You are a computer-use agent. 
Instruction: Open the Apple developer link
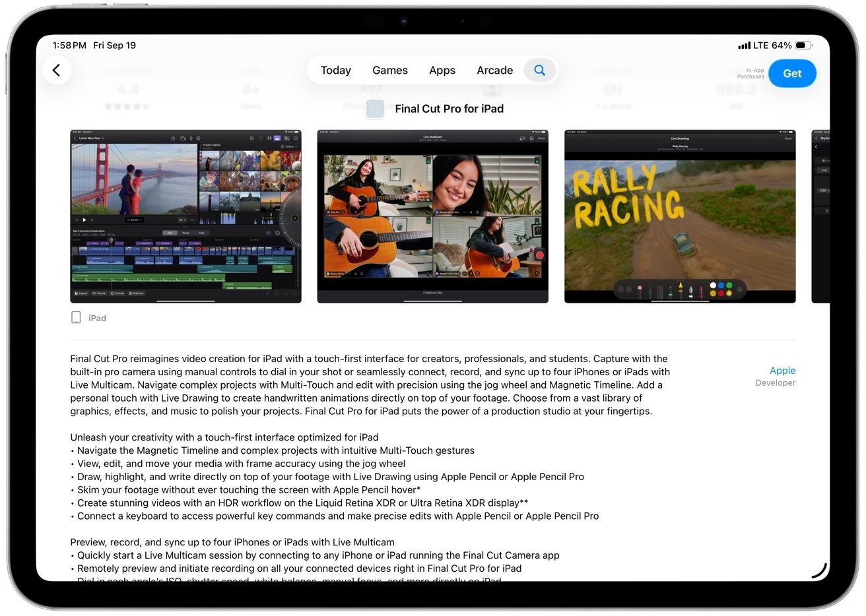(x=782, y=371)
